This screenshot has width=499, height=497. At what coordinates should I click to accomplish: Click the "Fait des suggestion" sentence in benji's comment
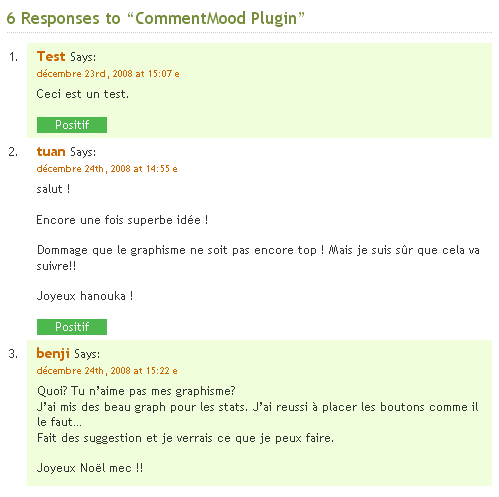pyautogui.click(x=185, y=438)
